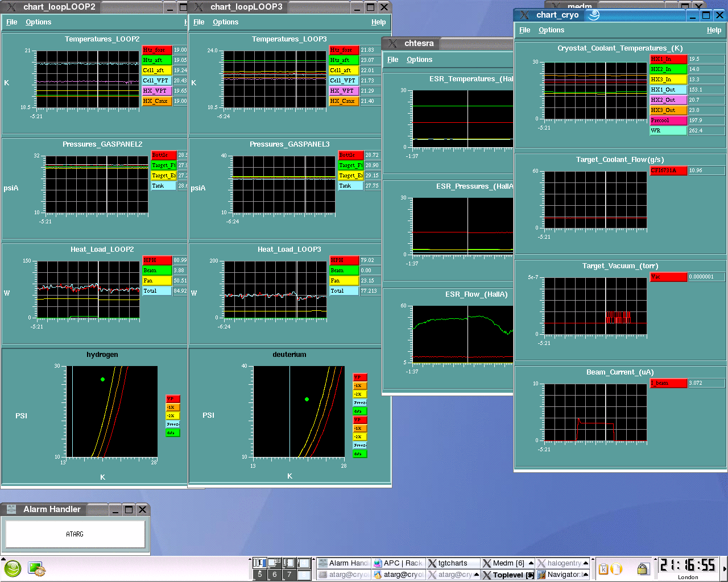Click I_beam legend in Beam_Current
This screenshot has width=728, height=582.
pyautogui.click(x=668, y=383)
